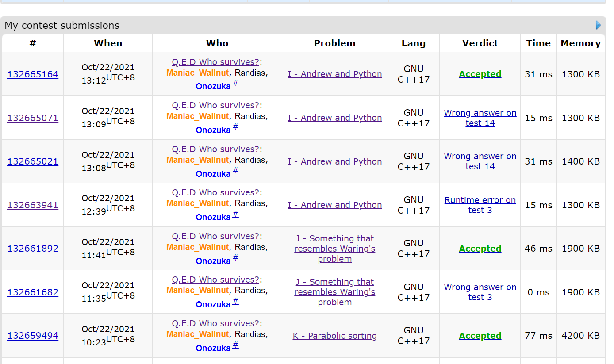
Task: Click the # icon after Onozuka in the 11:35 row
Action: click(x=235, y=302)
